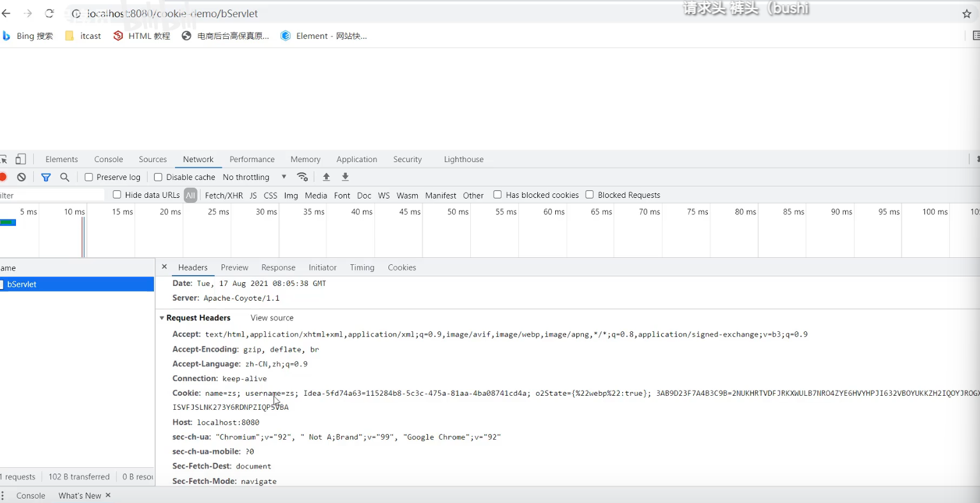Image resolution: width=980 pixels, height=503 pixels.
Task: Check Has blocked cookies filter
Action: coord(498,195)
